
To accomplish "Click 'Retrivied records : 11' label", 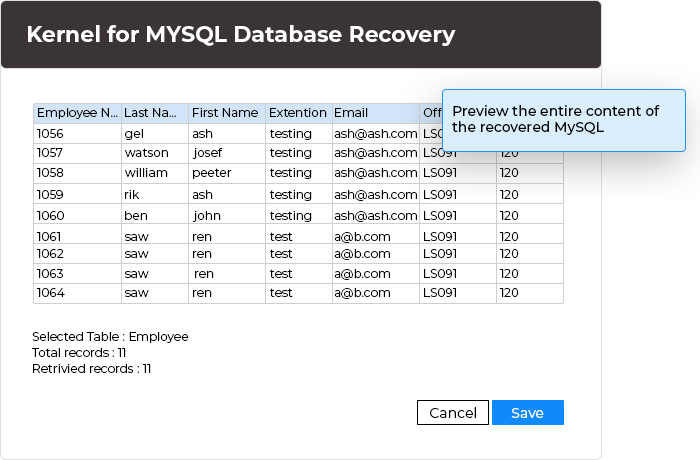I will 92,368.
